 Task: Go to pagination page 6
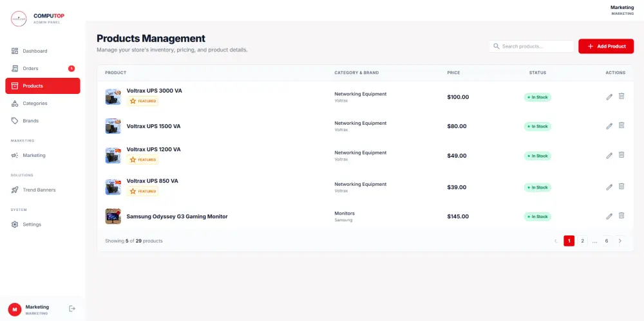606,241
